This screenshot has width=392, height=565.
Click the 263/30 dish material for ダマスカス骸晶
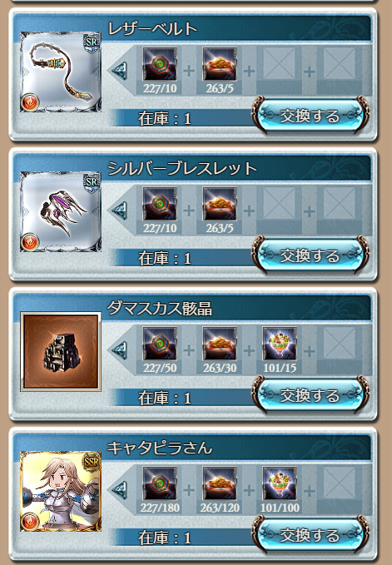click(220, 344)
